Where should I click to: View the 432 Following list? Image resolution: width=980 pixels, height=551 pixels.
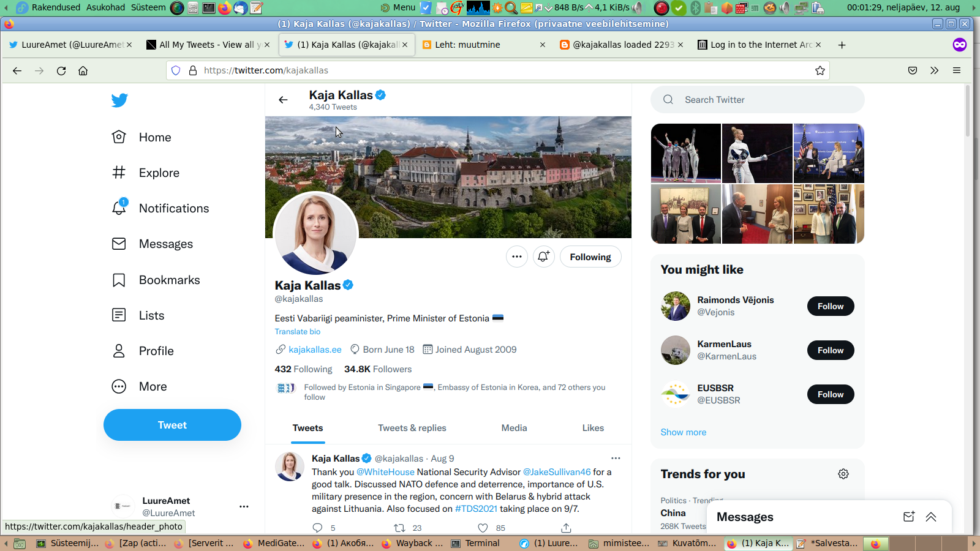coord(303,369)
